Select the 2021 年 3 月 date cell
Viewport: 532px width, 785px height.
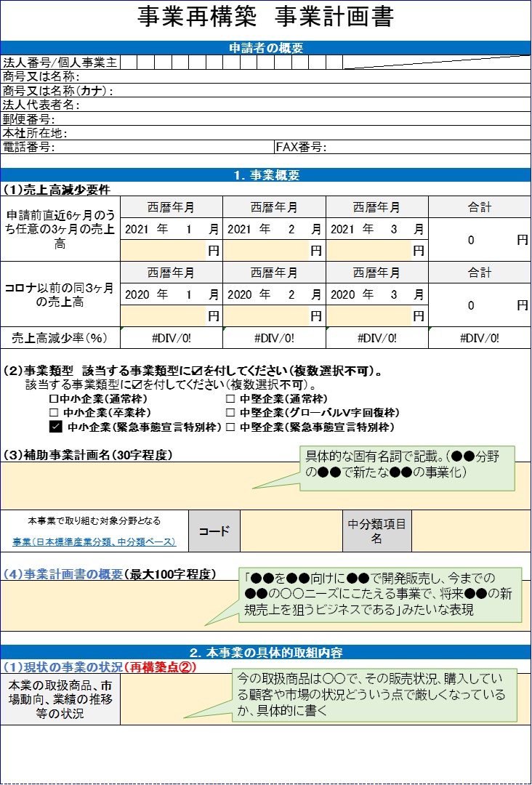377,229
